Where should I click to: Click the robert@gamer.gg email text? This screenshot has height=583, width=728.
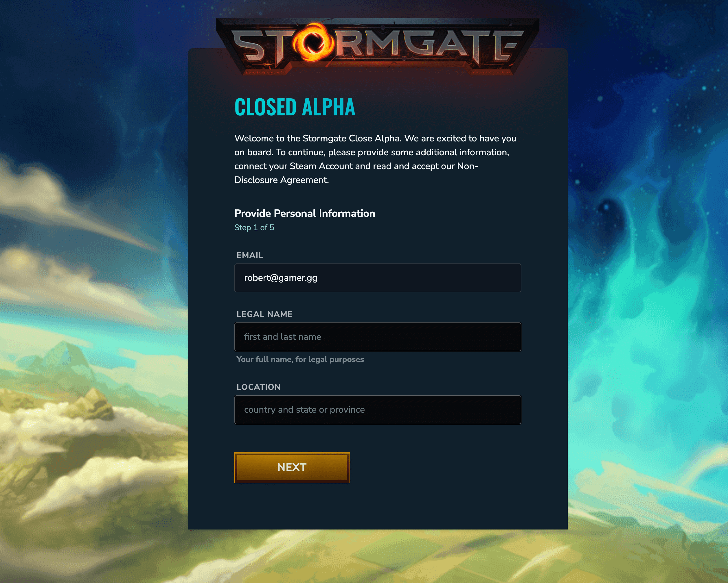point(281,278)
